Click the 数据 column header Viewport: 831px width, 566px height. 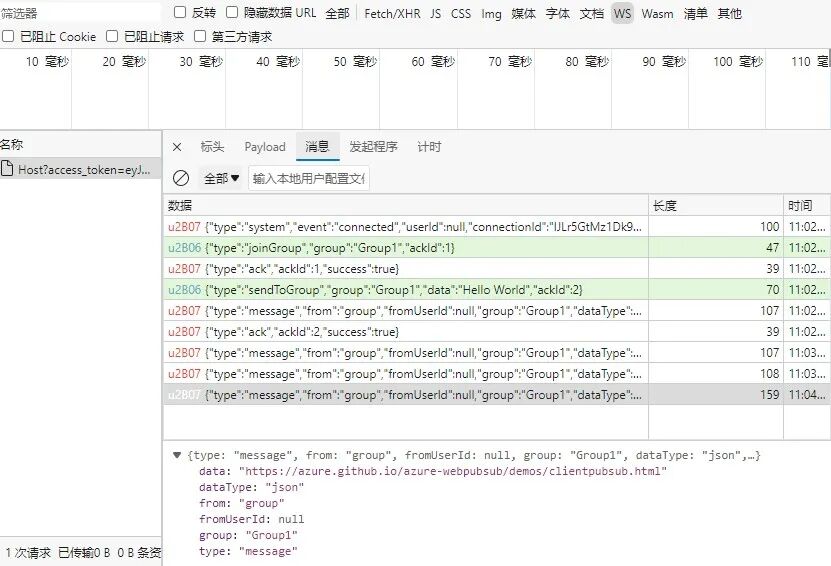tap(406, 205)
